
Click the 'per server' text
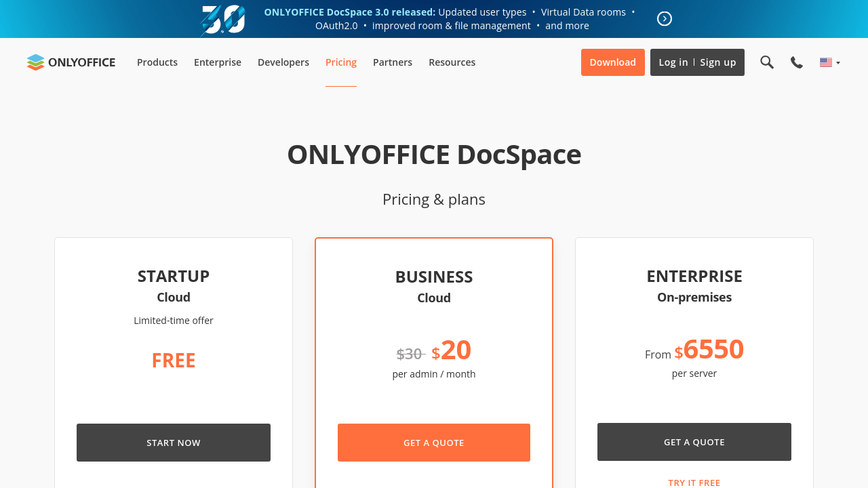click(694, 373)
